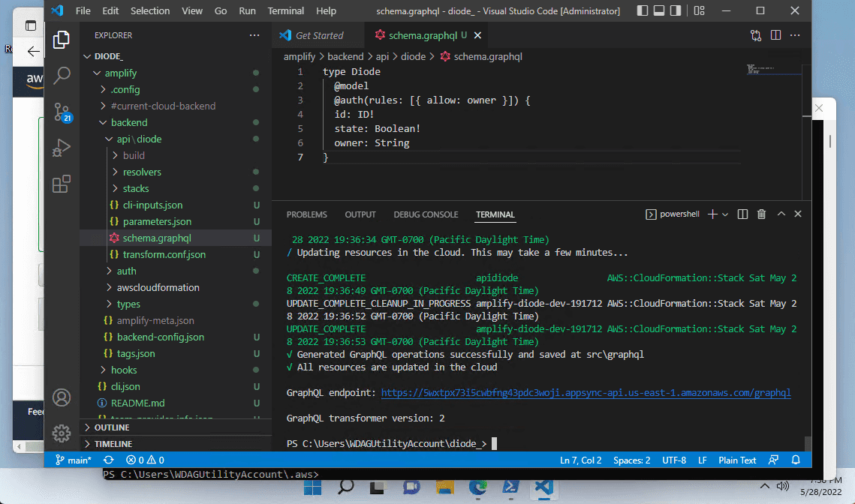The width and height of the screenshot is (855, 504).
Task: Open the Explorer view in activity bar
Action: (x=61, y=39)
